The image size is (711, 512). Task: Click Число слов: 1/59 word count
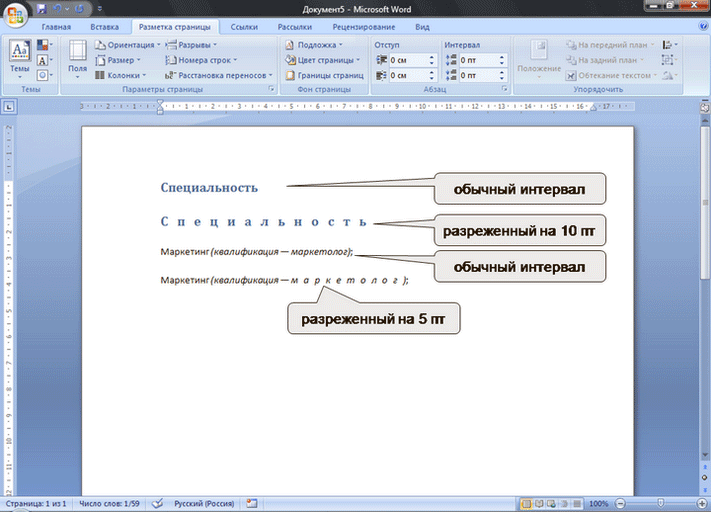pyautogui.click(x=109, y=504)
